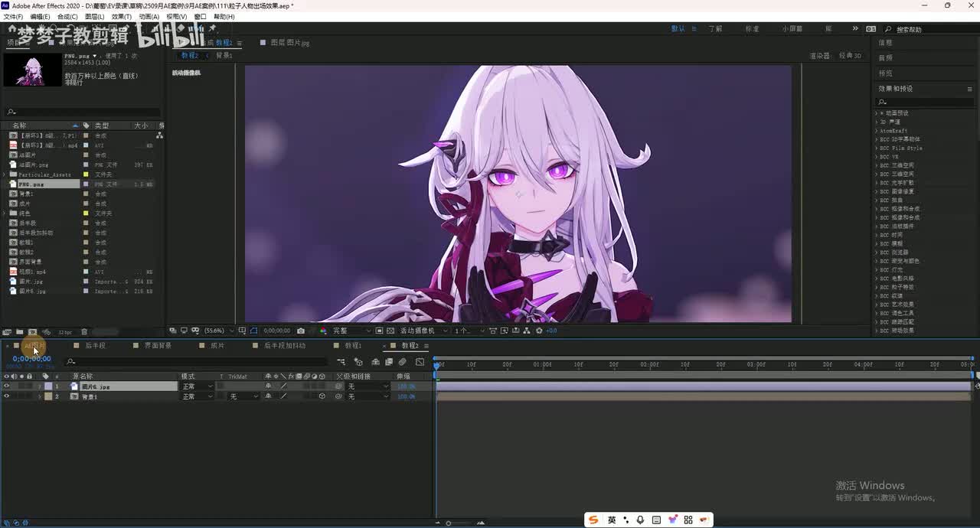Open blending mode dropdown for 图片6.jpg

197,386
